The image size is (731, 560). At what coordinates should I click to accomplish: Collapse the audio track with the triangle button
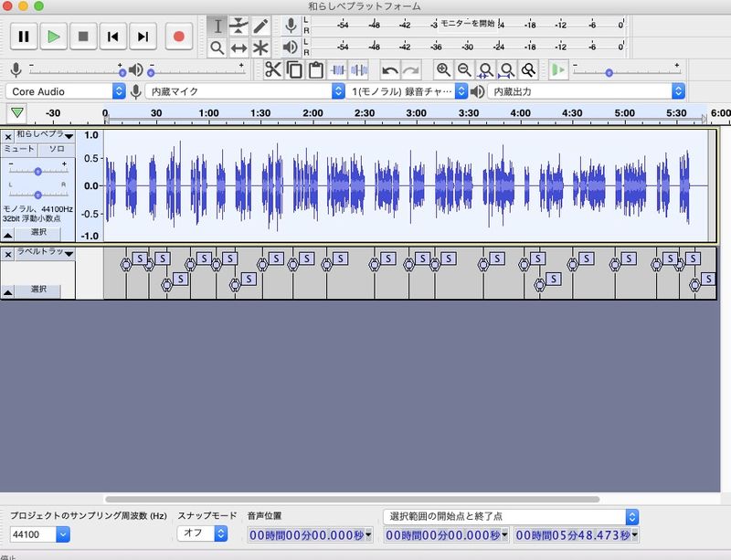pyautogui.click(x=8, y=233)
